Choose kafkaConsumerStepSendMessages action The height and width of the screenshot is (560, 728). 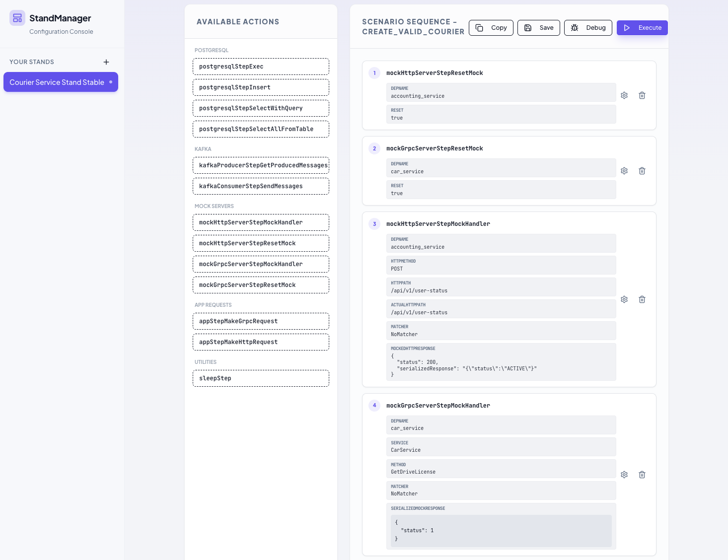click(261, 186)
